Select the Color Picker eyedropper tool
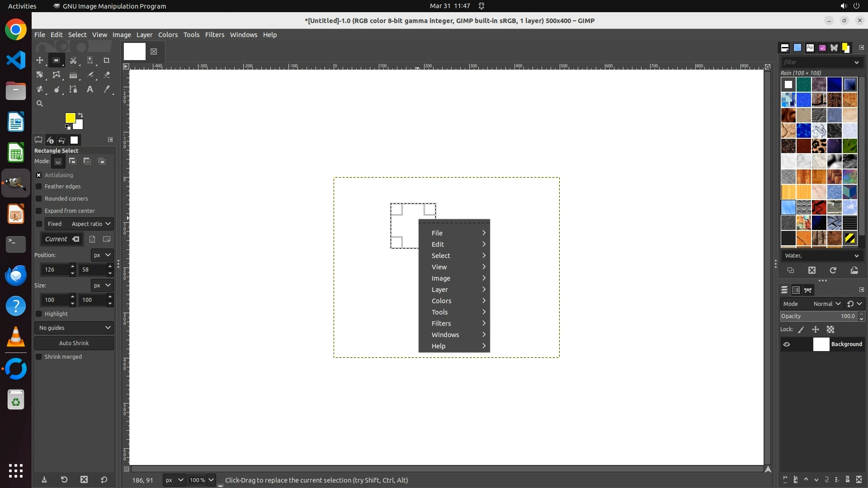868x488 pixels. pos(107,89)
